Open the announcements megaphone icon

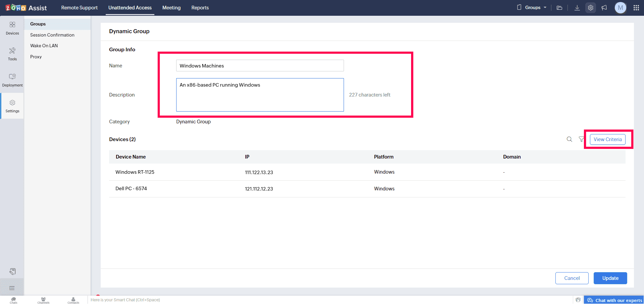(x=604, y=8)
